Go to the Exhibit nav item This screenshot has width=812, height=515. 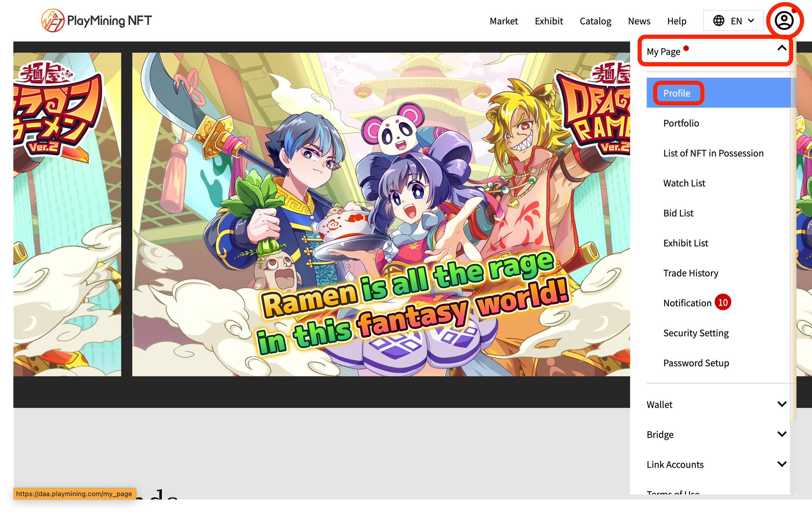coord(549,21)
